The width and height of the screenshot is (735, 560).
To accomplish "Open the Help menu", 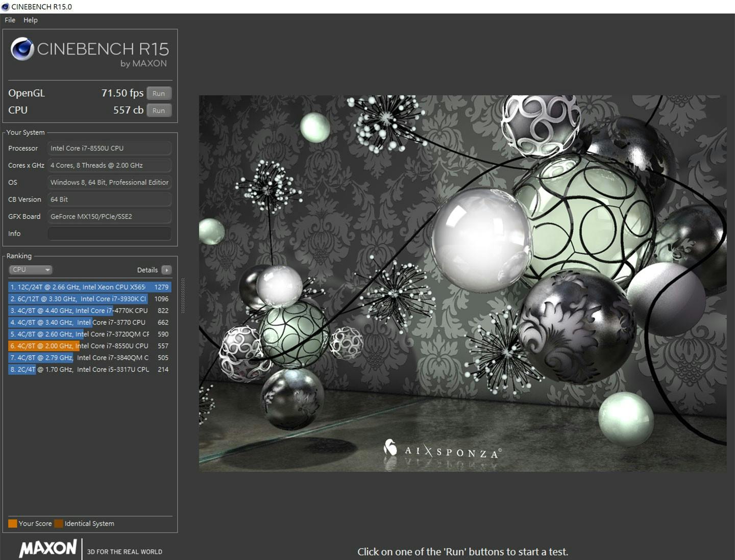I will click(x=31, y=20).
